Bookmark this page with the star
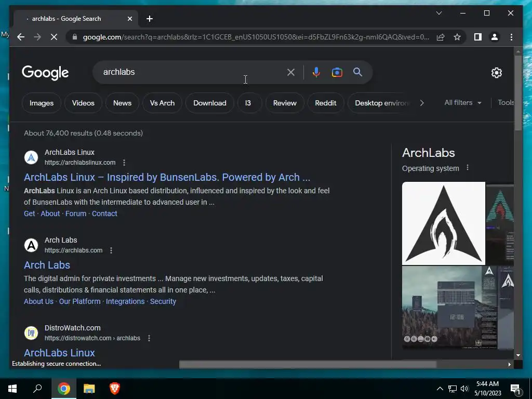 click(x=457, y=37)
